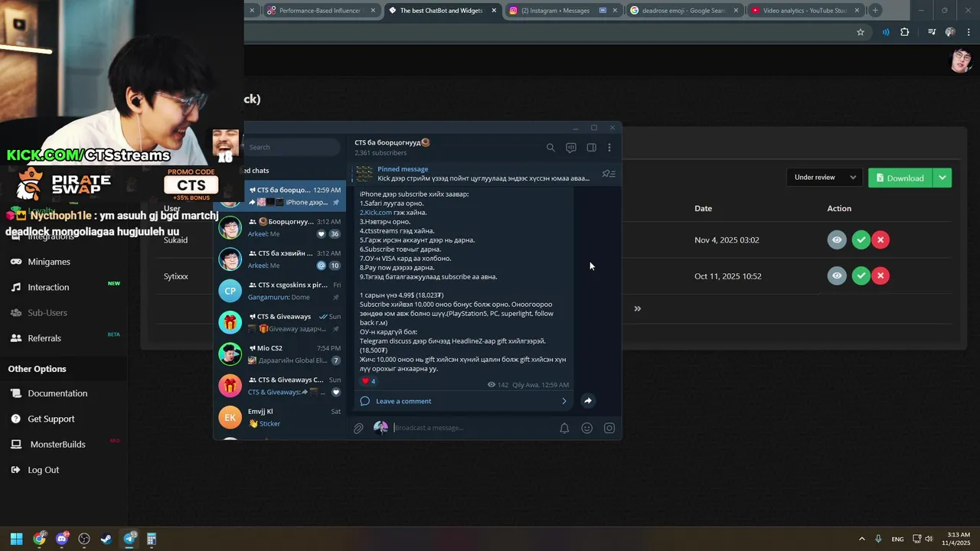
Task: Open the Windows Start menu
Action: click(16, 539)
